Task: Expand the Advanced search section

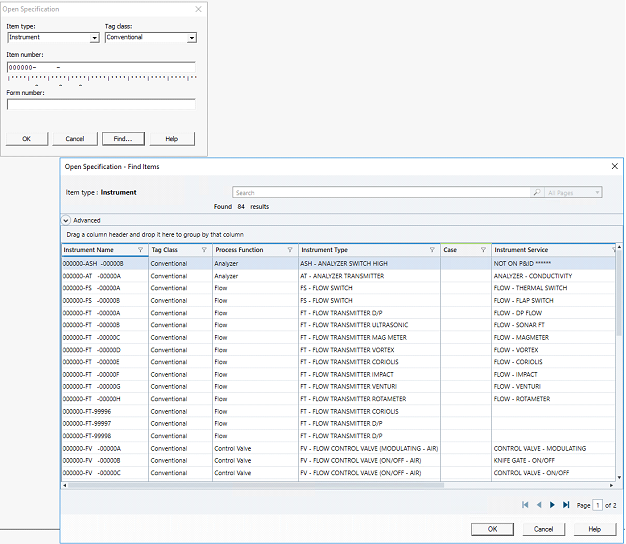Action: click(x=67, y=220)
